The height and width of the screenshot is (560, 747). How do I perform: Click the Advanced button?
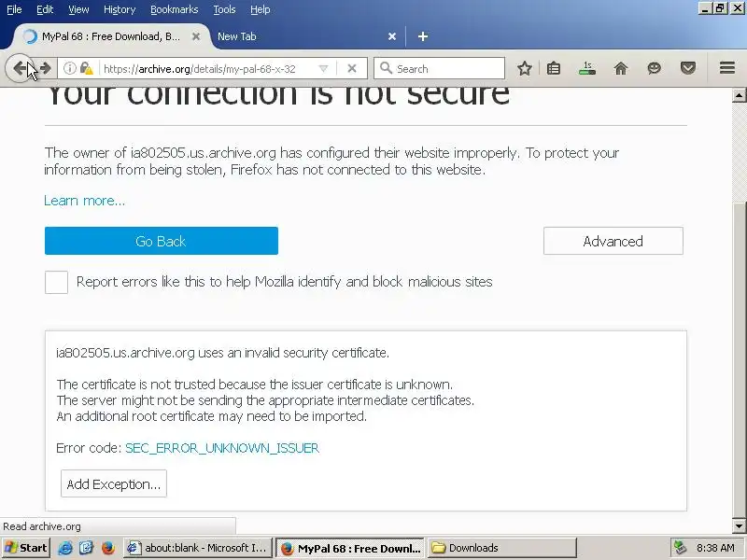coord(613,241)
